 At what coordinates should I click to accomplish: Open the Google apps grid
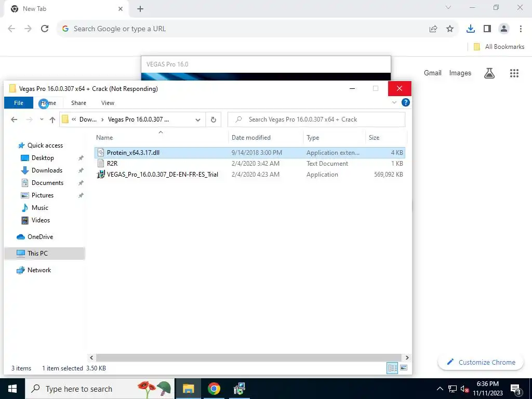pos(514,73)
